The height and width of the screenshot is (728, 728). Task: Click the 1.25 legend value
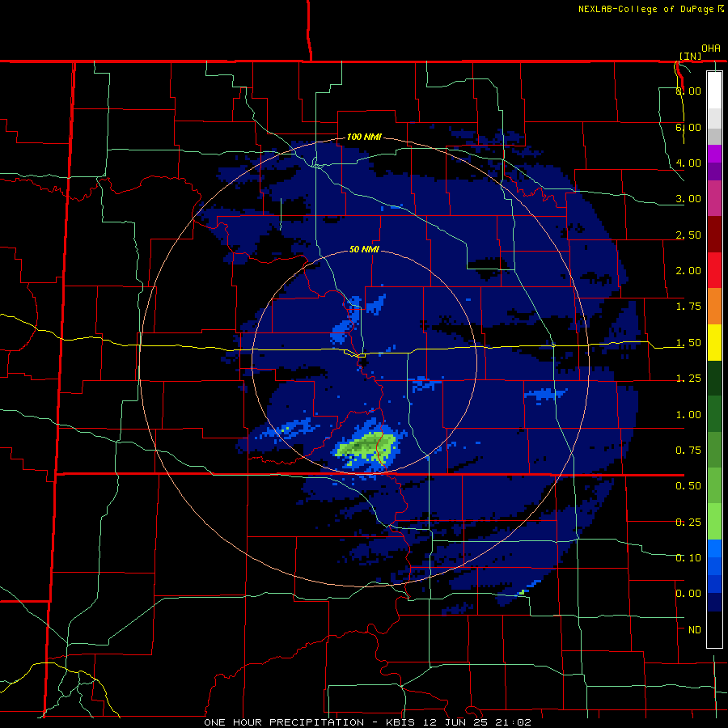[688, 379]
